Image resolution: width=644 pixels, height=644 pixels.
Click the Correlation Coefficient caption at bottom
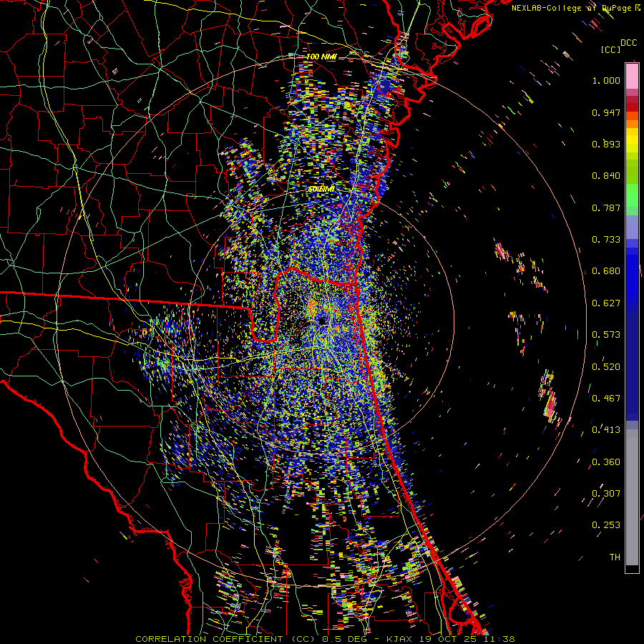coord(325,639)
